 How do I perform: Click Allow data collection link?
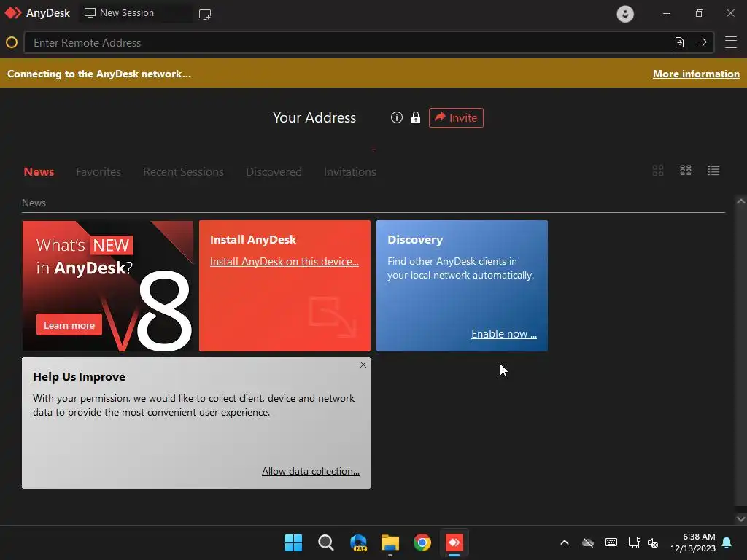click(x=311, y=471)
